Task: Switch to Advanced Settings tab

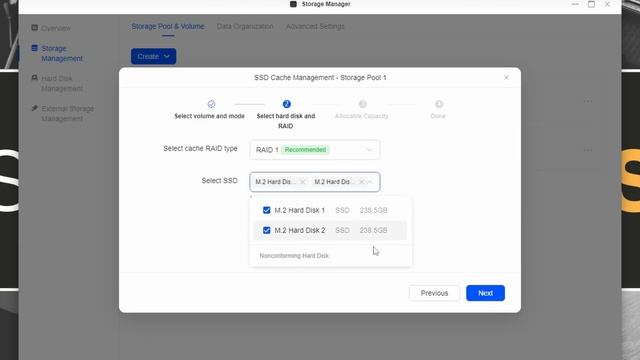Action: click(x=315, y=27)
